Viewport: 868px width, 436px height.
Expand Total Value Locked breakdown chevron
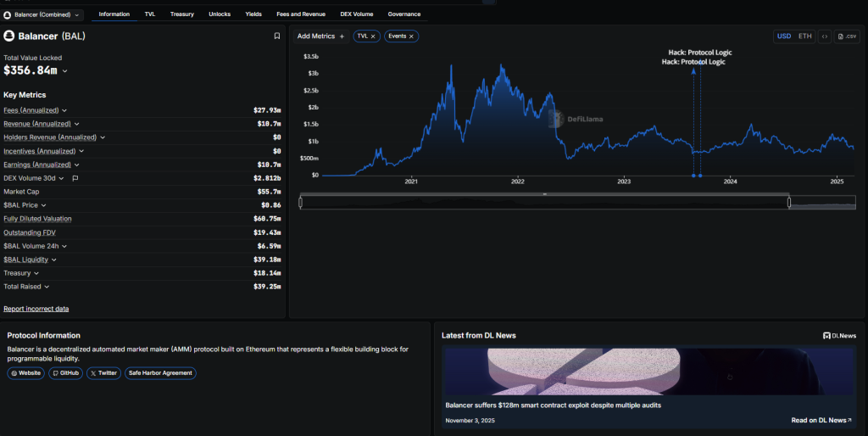[65, 71]
